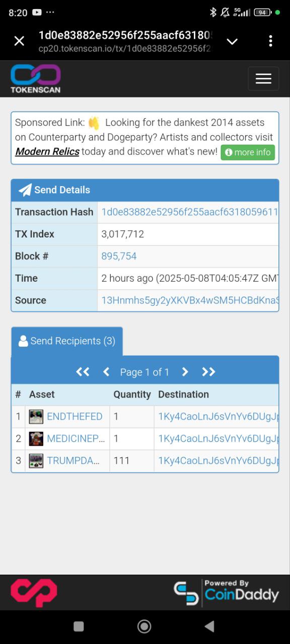Open block 895,754 link
Viewport: 290px width, 644px height.
pos(119,256)
